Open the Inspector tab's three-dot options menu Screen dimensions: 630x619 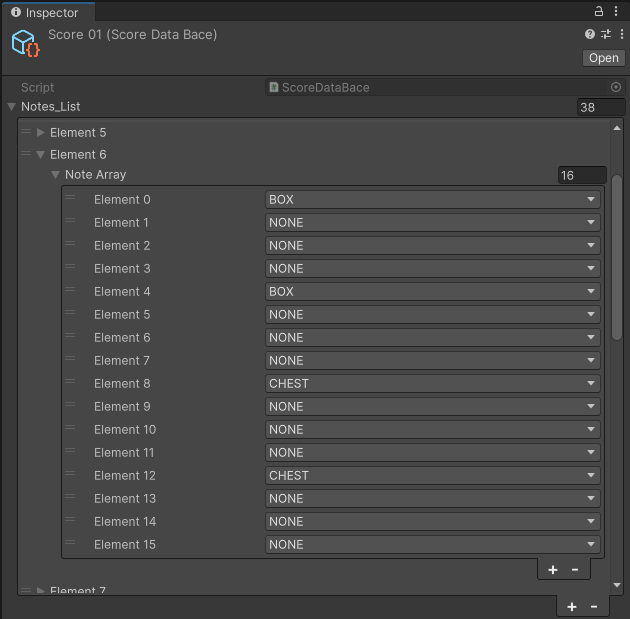point(618,12)
